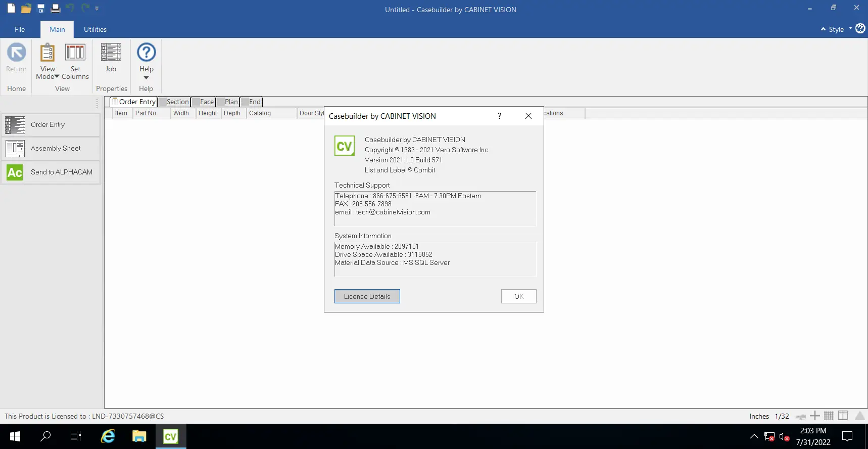868x449 pixels.
Task: Collapse the ribbon with the up arrow
Action: coord(823,29)
